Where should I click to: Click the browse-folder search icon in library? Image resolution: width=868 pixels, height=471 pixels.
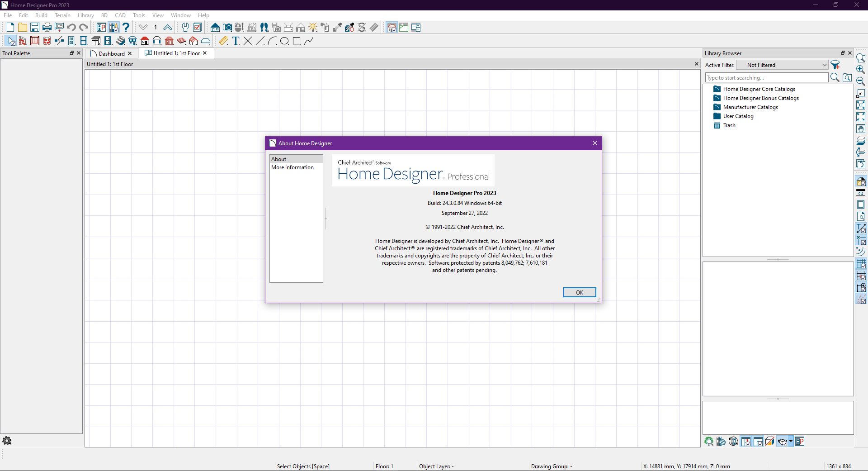pyautogui.click(x=848, y=78)
